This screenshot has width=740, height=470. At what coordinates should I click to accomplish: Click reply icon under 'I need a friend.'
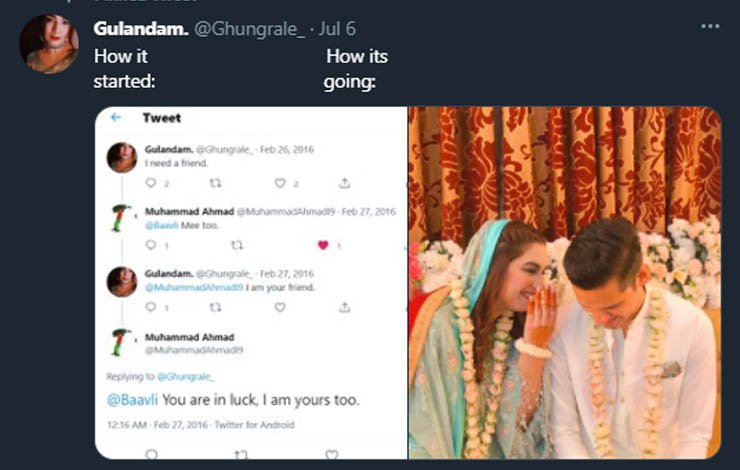(x=151, y=183)
